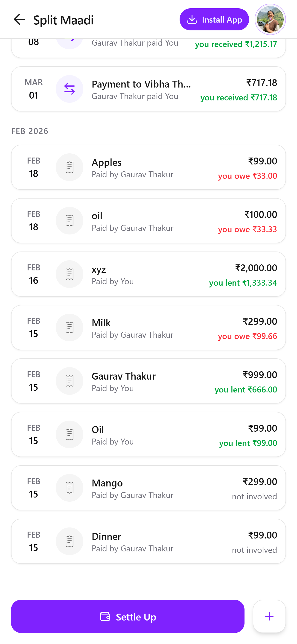The height and width of the screenshot is (644, 297).
Task: Click the receipt icon beside Dinner
Action: click(69, 541)
